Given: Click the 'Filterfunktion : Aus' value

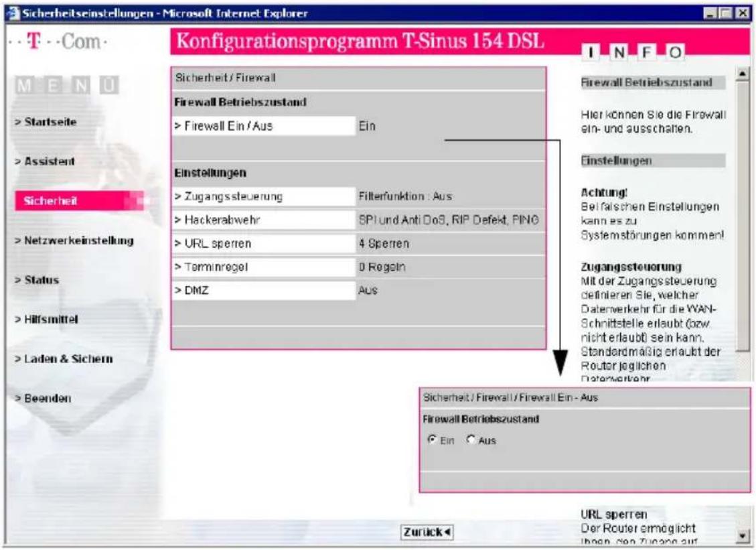Looking at the screenshot, I should click(x=406, y=196).
